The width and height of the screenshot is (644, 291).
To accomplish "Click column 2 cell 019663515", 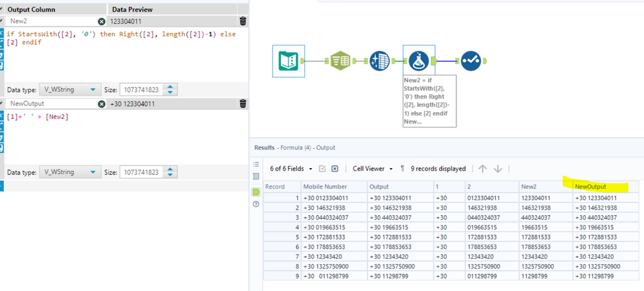I will pyautogui.click(x=492, y=227).
